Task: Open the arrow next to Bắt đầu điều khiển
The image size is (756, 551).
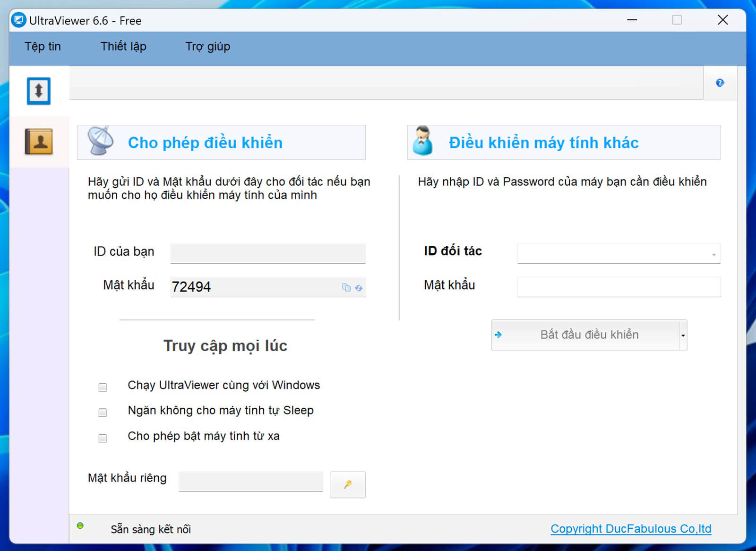Action: (x=683, y=335)
